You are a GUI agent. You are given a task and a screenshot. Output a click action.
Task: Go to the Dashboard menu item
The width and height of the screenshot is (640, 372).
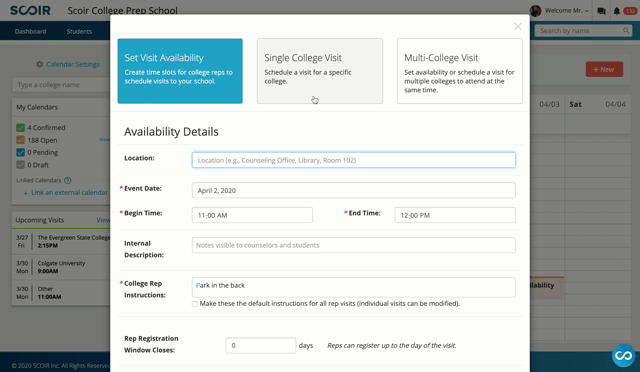[30, 31]
